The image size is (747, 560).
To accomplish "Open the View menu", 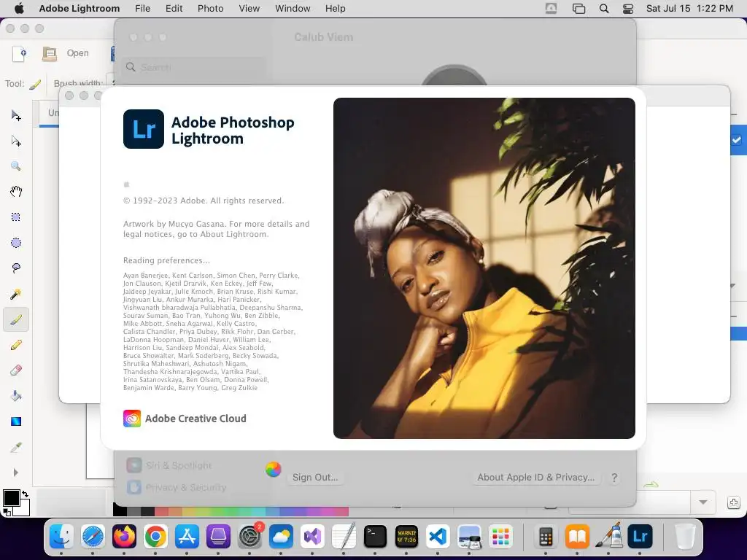I will pos(249,9).
